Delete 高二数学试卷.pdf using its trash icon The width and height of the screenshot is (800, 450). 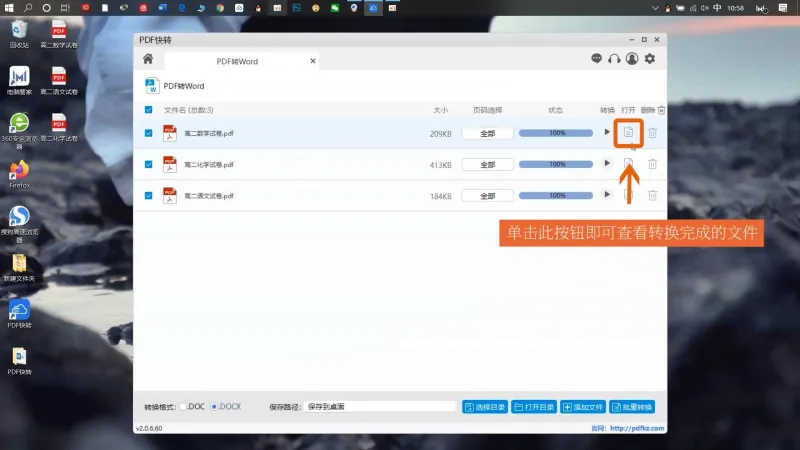[653, 133]
